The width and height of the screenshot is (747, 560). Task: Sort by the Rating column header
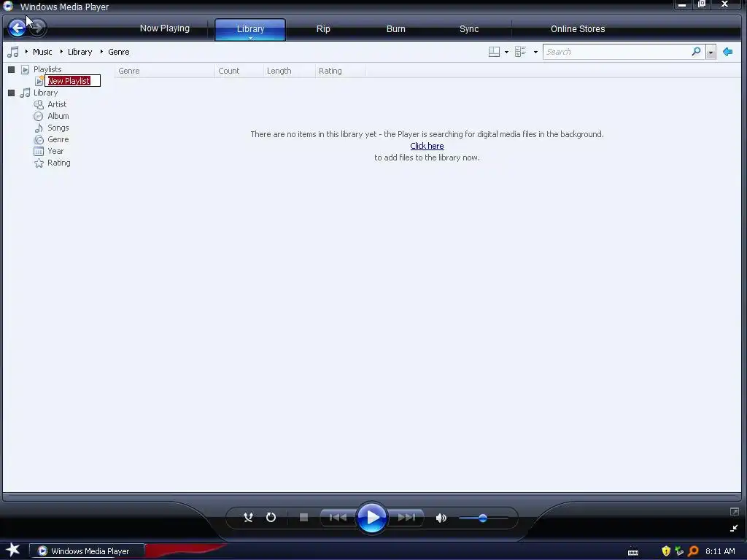click(340, 71)
